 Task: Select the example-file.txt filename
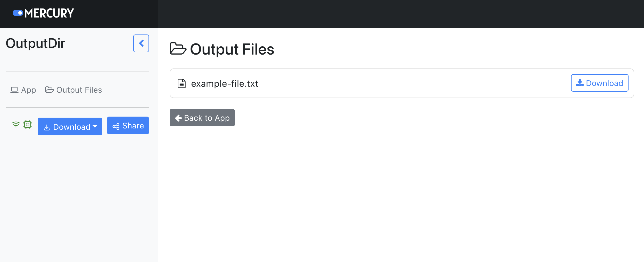click(x=224, y=83)
